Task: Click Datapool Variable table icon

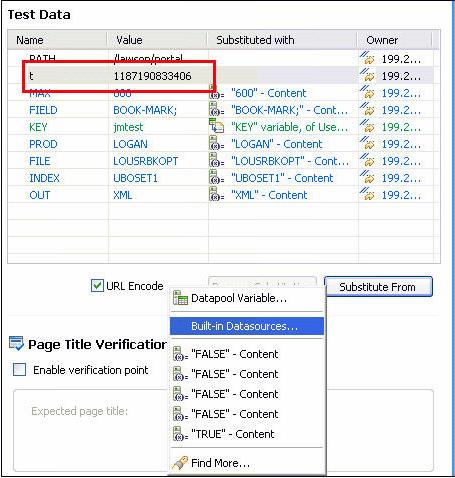Action: pyautogui.click(x=180, y=298)
